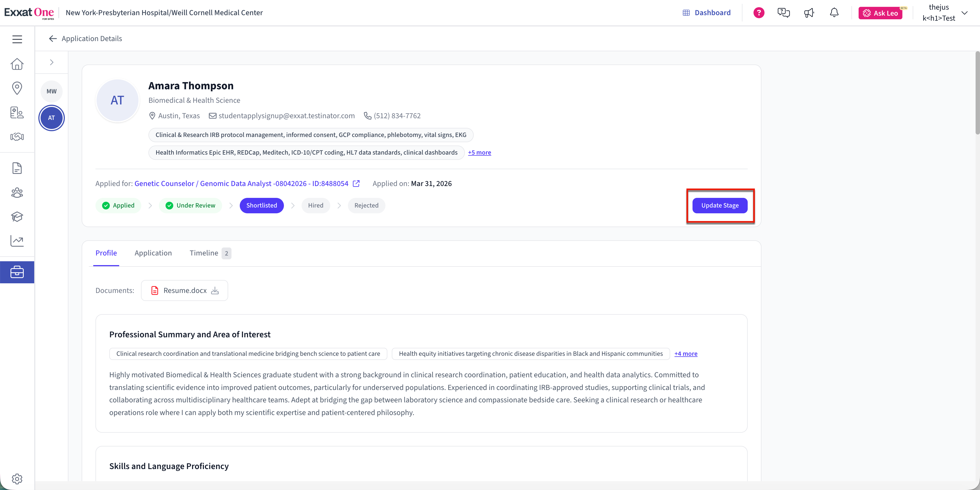This screenshot has height=490, width=980.
Task: Click the red help question icon
Action: click(758, 13)
